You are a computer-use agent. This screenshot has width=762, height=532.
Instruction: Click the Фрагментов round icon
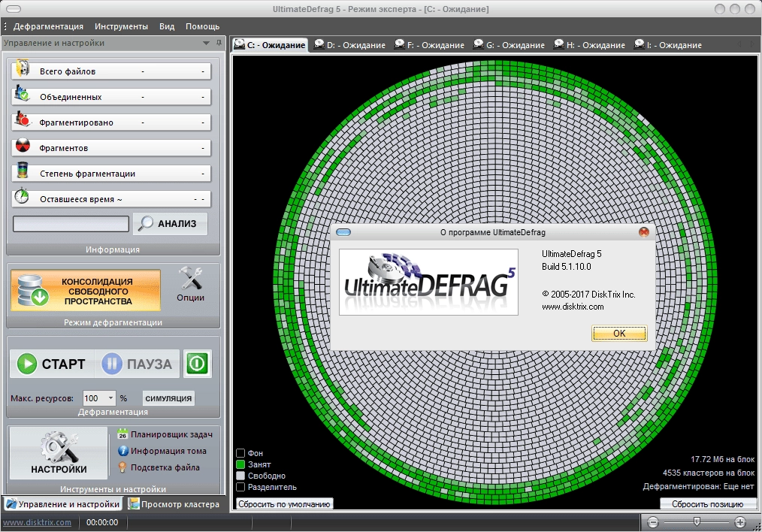click(x=23, y=145)
